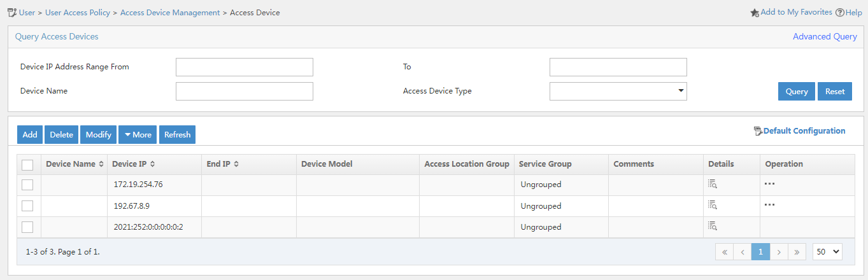
Task: View details icon for device 192.67.8.9
Action: click(713, 206)
